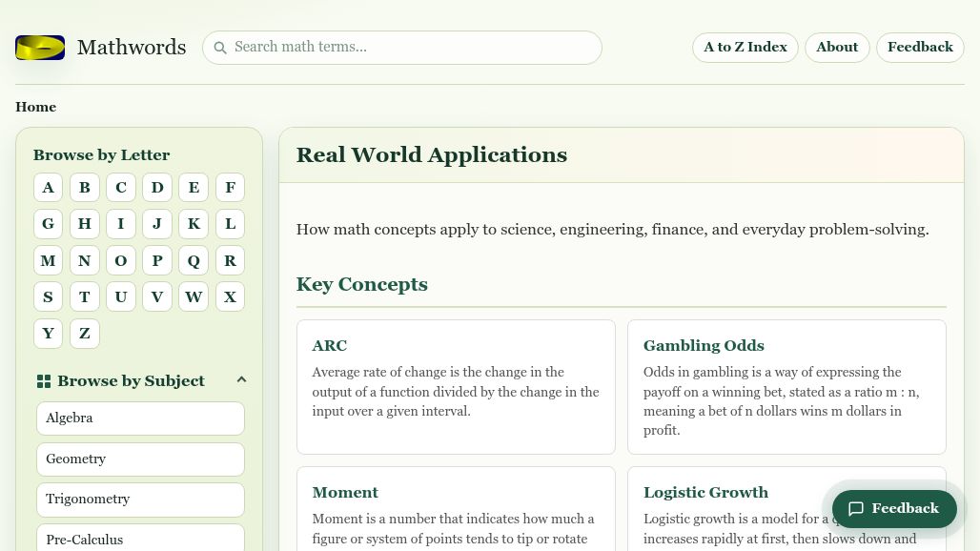The width and height of the screenshot is (980, 551).
Task: Collapse the Browse by Subject section
Action: tap(241, 380)
